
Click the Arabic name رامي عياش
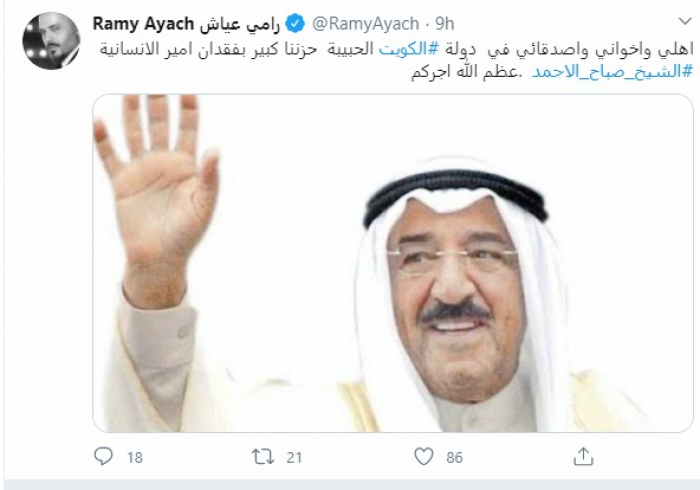pyautogui.click(x=239, y=24)
